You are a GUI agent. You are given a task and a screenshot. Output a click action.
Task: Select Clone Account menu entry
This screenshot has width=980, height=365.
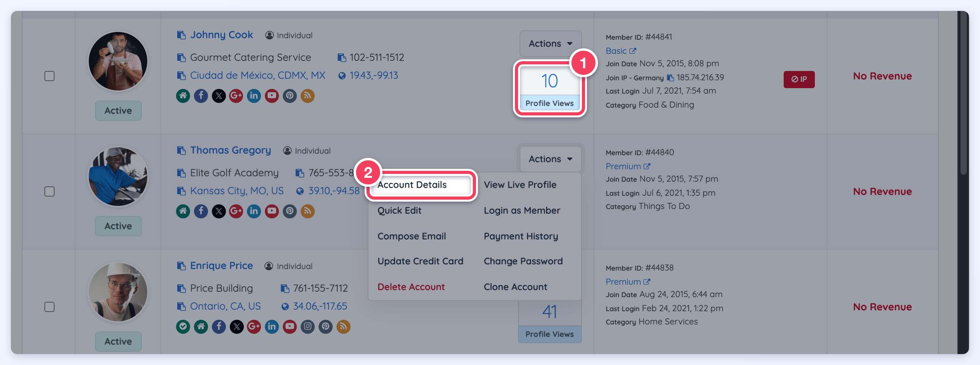click(515, 287)
